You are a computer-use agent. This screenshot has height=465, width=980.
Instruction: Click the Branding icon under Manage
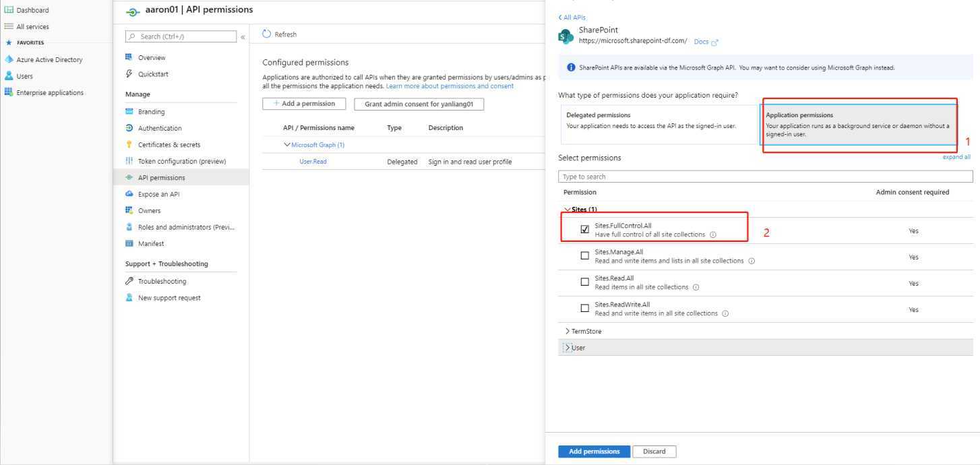(x=129, y=111)
